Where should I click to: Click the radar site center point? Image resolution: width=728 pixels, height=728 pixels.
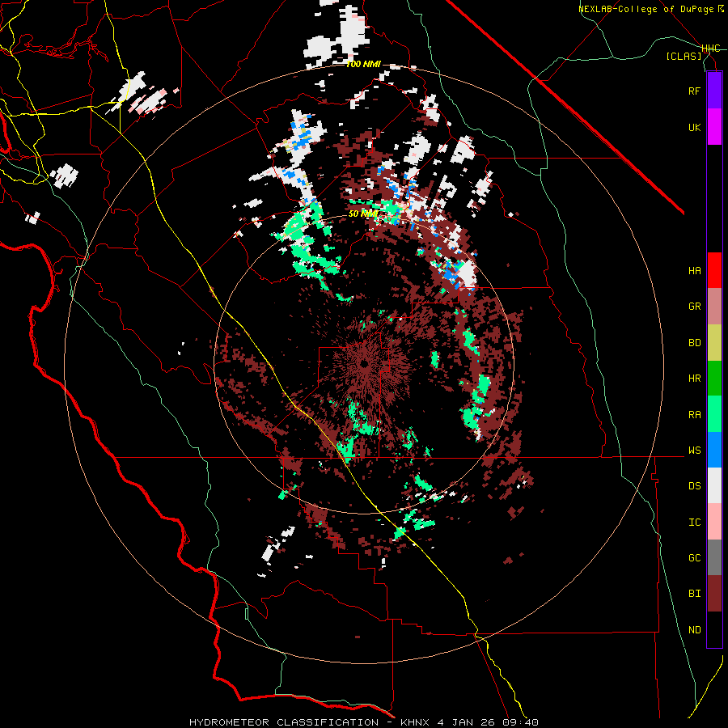click(x=364, y=363)
